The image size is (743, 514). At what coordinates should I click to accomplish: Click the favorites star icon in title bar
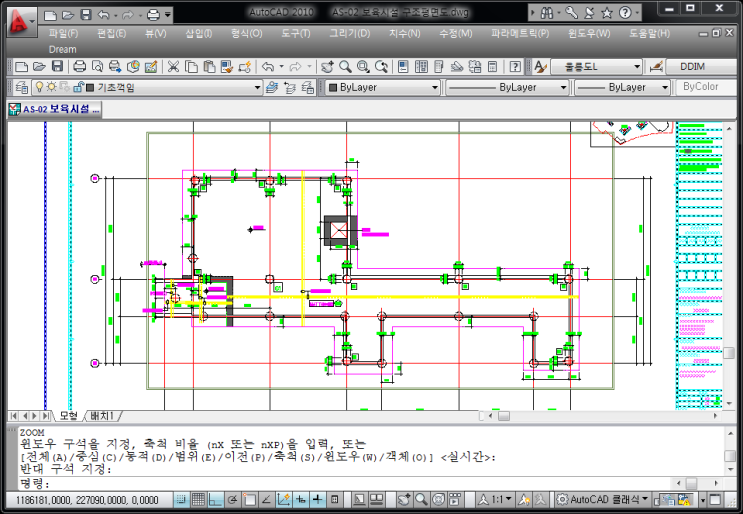605,14
